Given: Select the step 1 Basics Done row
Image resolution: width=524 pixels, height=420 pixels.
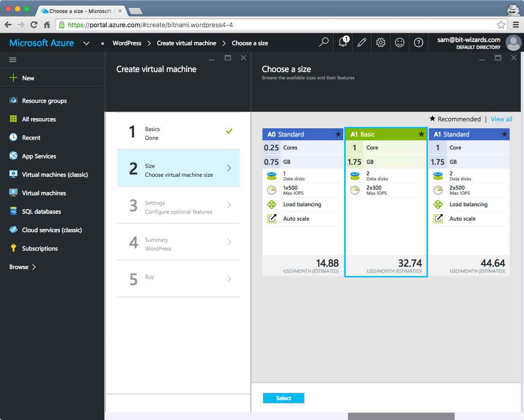Looking at the screenshot, I should (178, 131).
